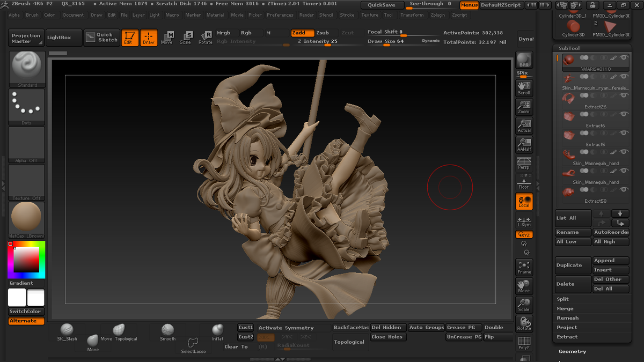Click the Alpha Off slot
Image resolution: width=644 pixels, height=362 pixels.
[27, 145]
